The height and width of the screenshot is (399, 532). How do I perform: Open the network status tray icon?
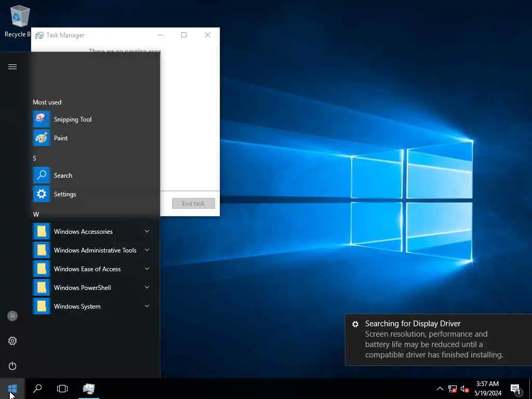click(x=453, y=389)
